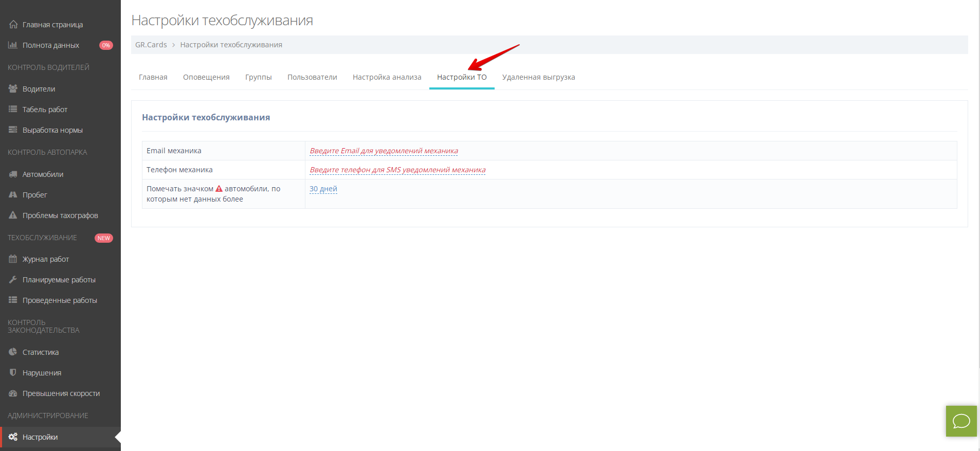Click the GR.Cards breadcrumb link
Screen dimensions: 980x451
point(151,45)
